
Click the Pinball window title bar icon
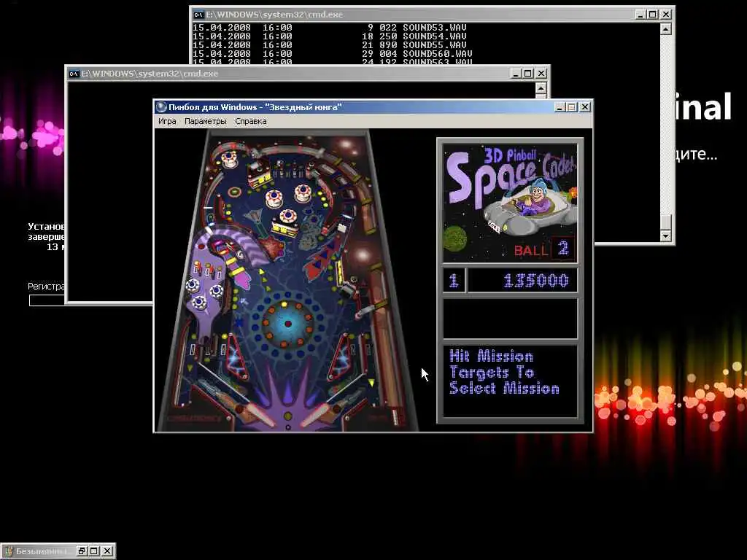(x=161, y=107)
